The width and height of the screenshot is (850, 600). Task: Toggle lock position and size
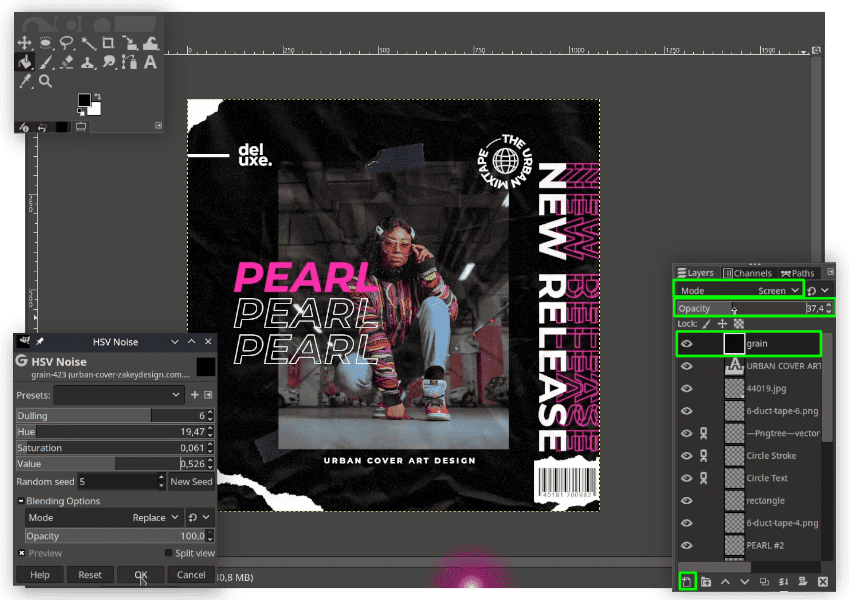point(723,324)
